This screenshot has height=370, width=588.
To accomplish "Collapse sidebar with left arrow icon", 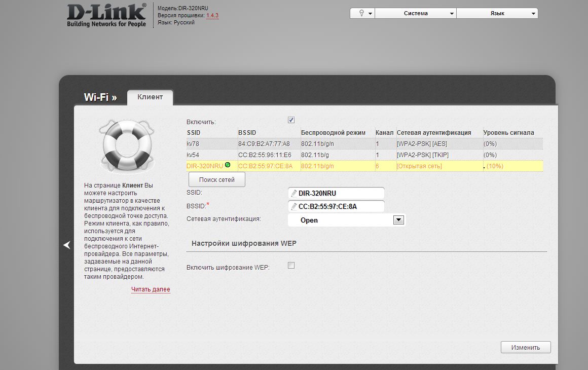I will click(66, 245).
